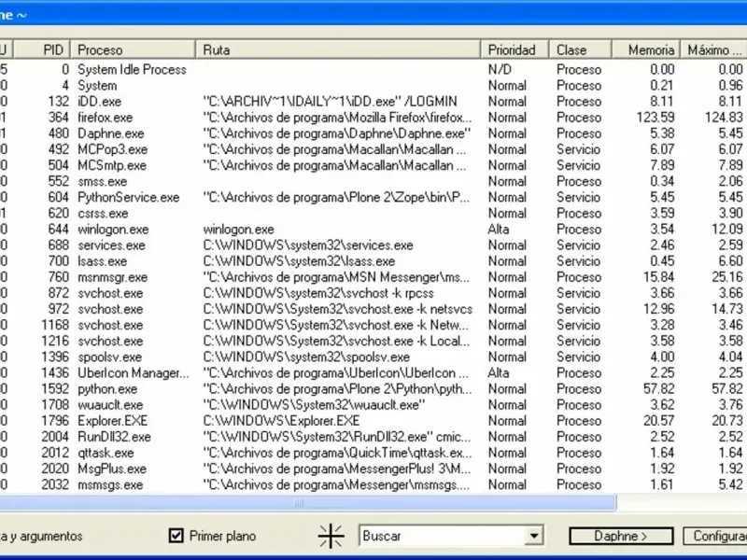Select the spoolsv.exe process
Screen dimensions: 747x560
pos(109,357)
